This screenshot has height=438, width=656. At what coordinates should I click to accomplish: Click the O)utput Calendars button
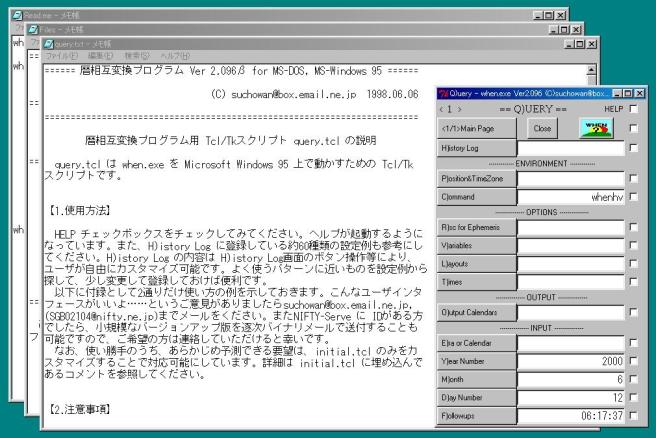point(477,312)
